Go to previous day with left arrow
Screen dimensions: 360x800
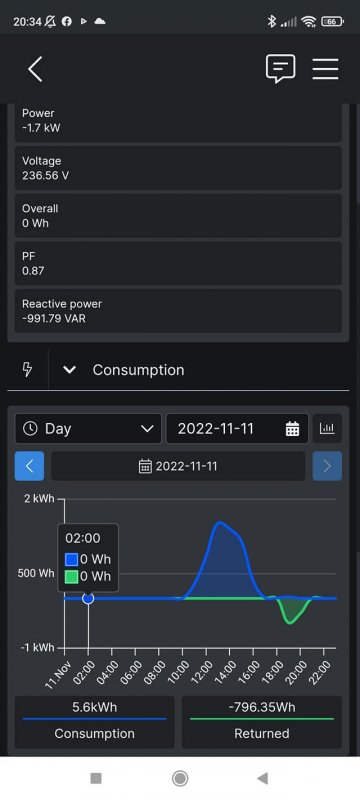[x=29, y=466]
